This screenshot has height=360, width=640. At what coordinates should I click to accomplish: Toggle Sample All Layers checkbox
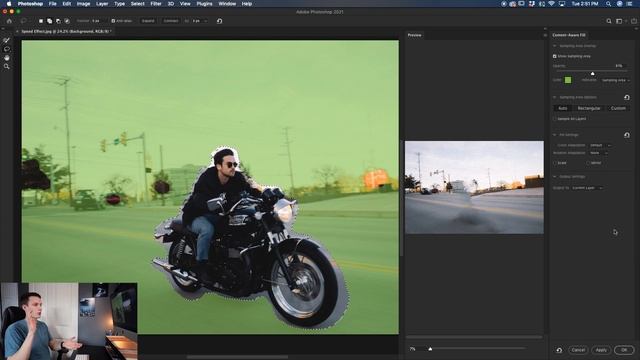[554, 119]
